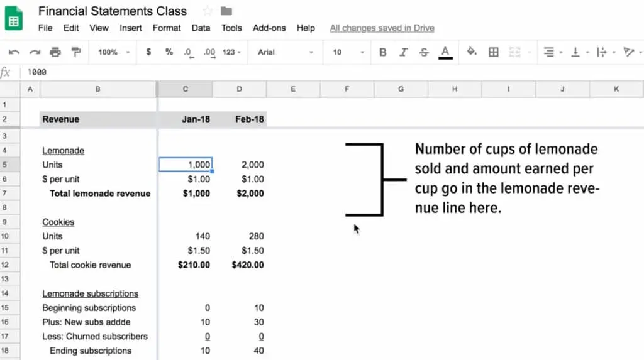Open the Add-ons menu

coord(269,28)
